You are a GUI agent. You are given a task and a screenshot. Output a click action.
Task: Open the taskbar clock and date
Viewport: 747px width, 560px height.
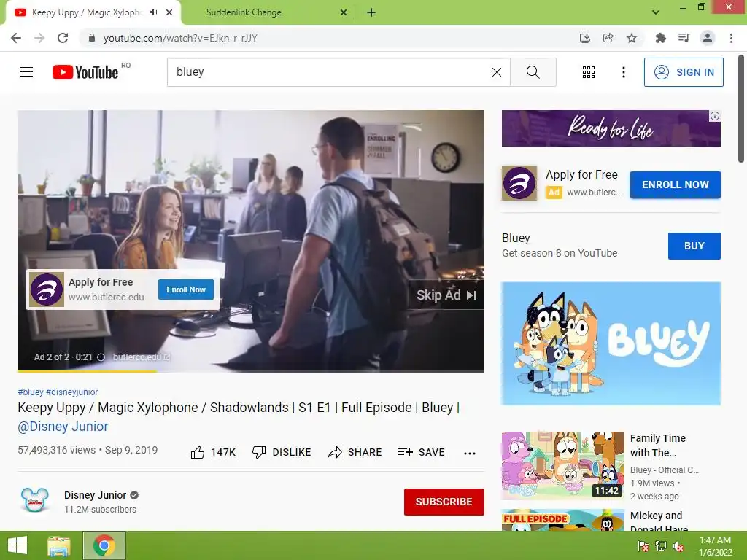(715, 546)
